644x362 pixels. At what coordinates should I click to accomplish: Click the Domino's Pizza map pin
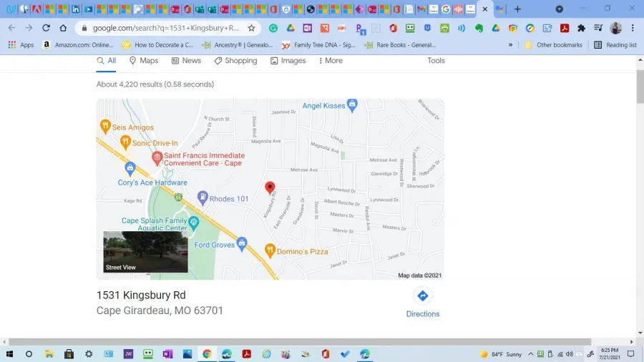(270, 250)
